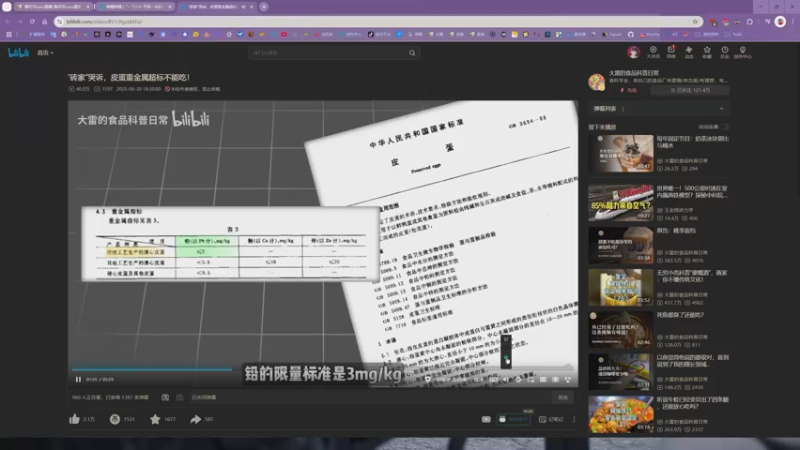The width and height of the screenshot is (800, 450).
Task: Open the 大会员 membership icon
Action: pyautogui.click(x=653, y=52)
